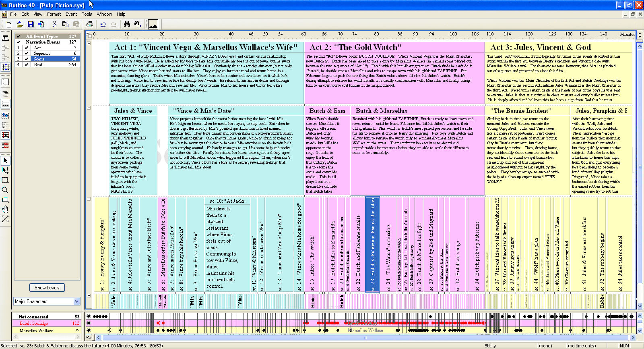Select the Hand pan tool
The height and width of the screenshot is (349, 644).
pyautogui.click(x=5, y=209)
